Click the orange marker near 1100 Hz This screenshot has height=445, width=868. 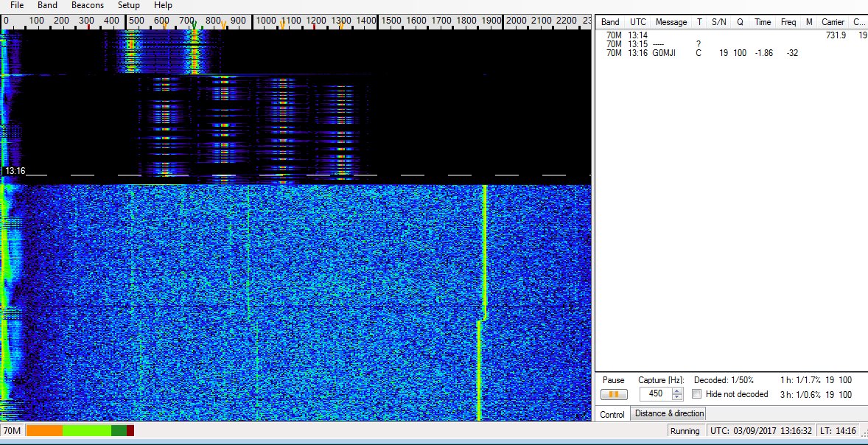[x=282, y=27]
